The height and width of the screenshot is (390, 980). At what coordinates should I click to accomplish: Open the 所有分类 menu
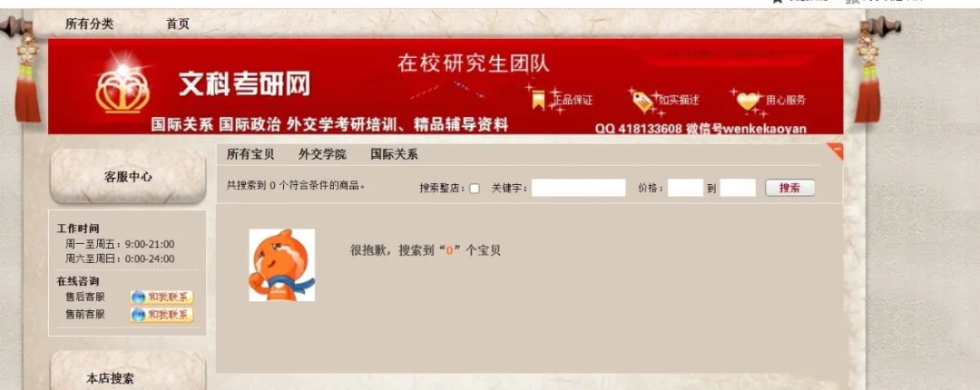point(89,24)
